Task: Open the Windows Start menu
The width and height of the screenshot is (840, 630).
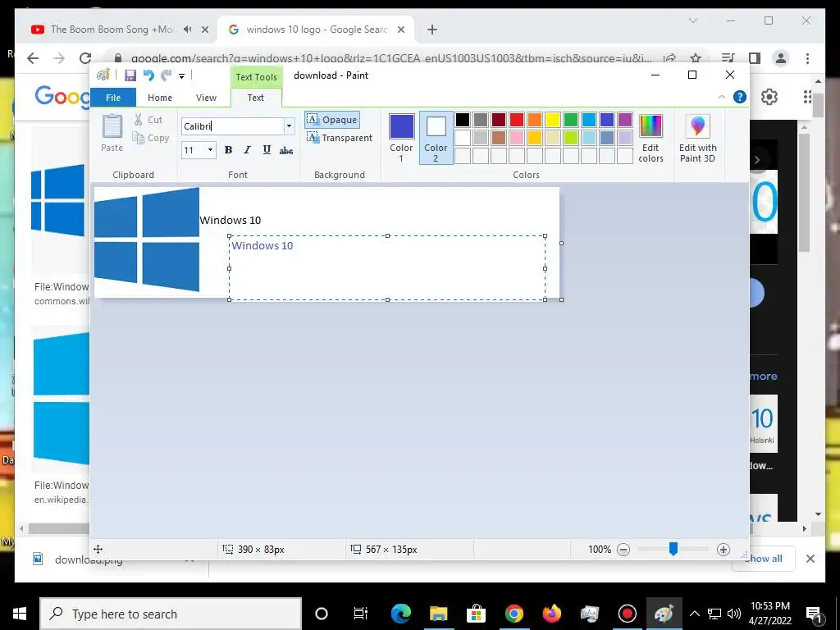Action: point(20,614)
